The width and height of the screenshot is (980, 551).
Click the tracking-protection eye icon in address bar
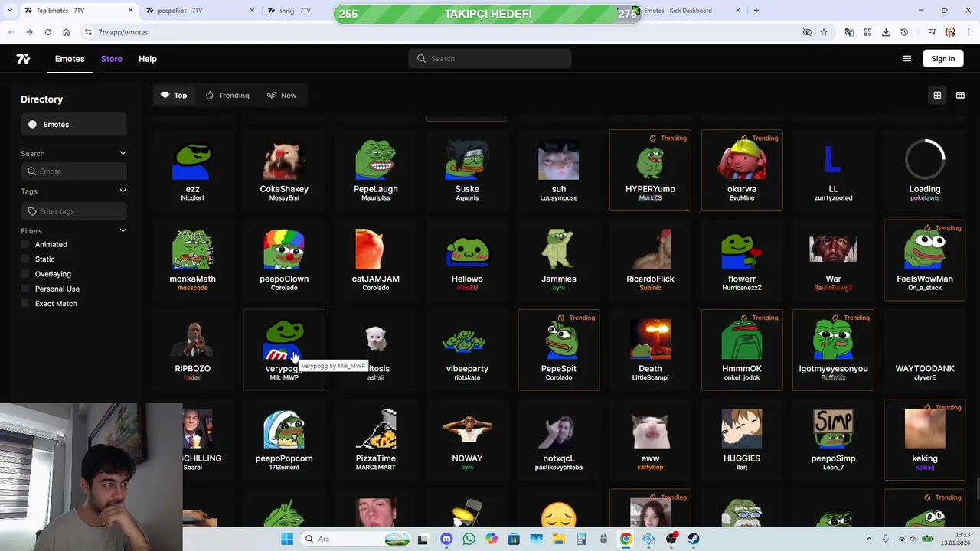click(x=807, y=32)
